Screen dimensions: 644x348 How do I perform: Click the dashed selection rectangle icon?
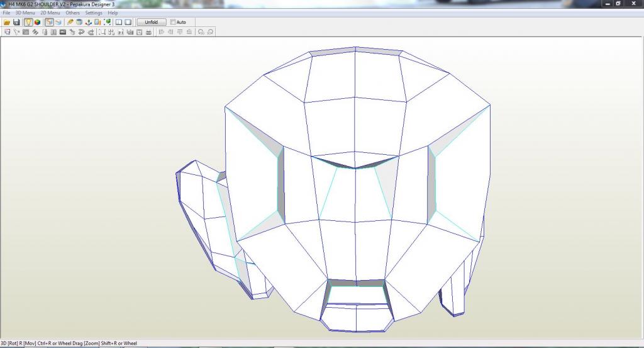(102, 32)
